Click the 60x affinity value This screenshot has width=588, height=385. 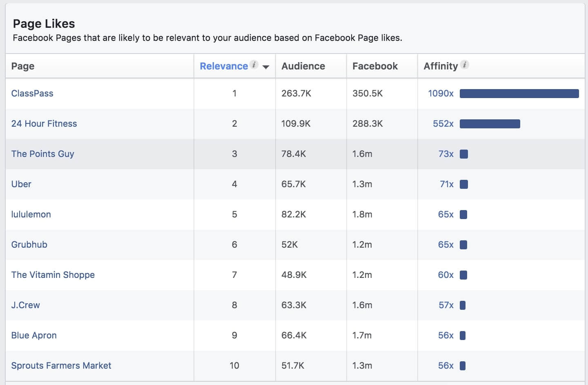pos(445,275)
